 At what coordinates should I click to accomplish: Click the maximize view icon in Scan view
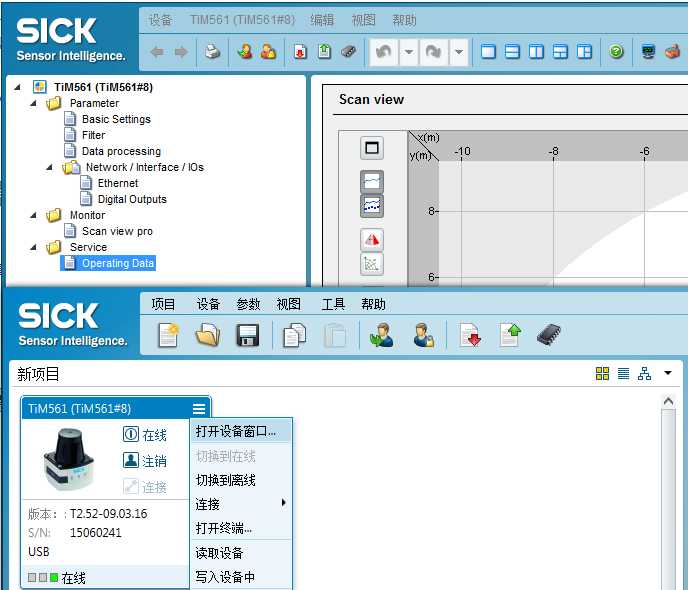pos(372,148)
